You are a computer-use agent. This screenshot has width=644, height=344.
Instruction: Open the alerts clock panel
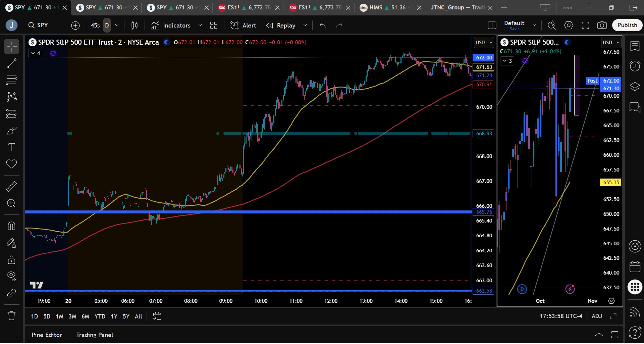click(x=635, y=66)
